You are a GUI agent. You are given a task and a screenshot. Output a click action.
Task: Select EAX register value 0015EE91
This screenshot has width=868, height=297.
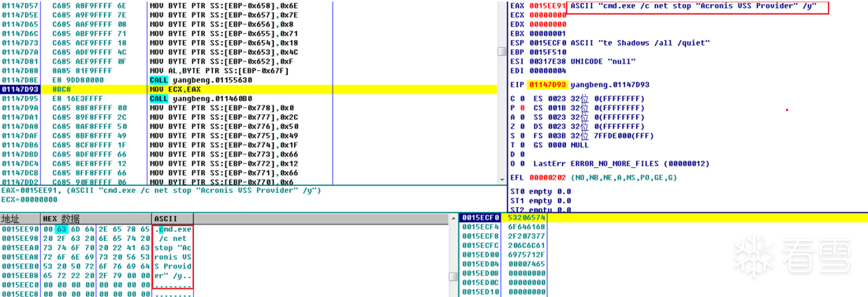click(547, 6)
